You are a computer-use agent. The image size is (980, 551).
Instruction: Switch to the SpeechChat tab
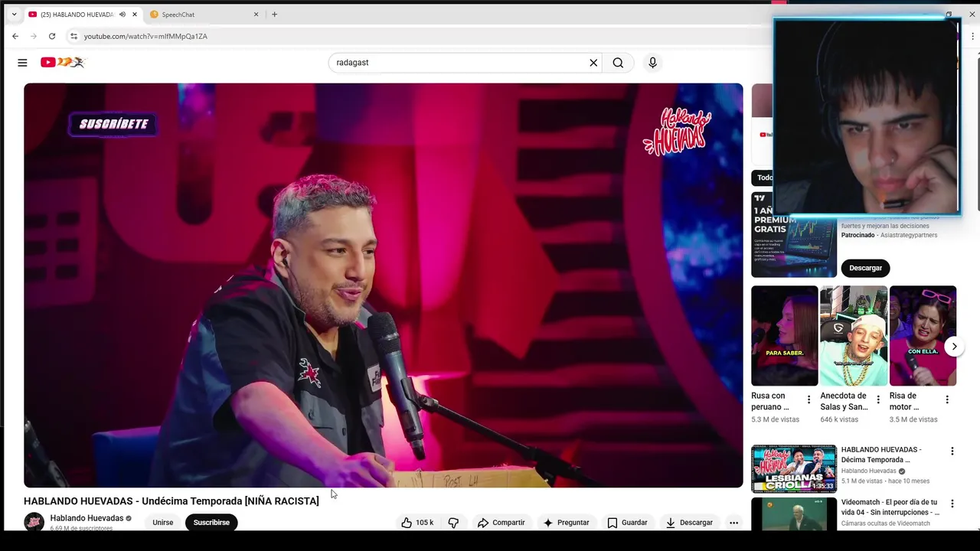pos(205,15)
